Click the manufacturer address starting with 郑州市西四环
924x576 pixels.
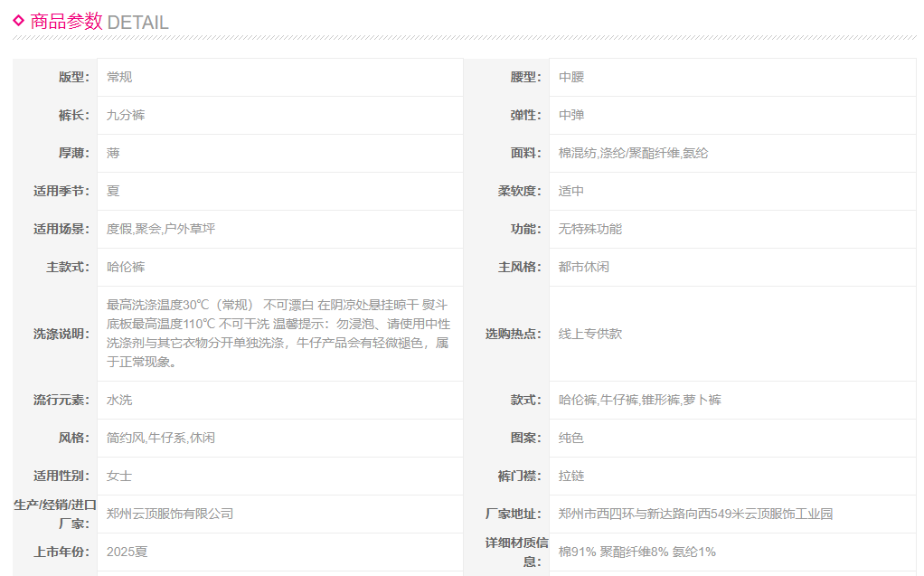(695, 514)
